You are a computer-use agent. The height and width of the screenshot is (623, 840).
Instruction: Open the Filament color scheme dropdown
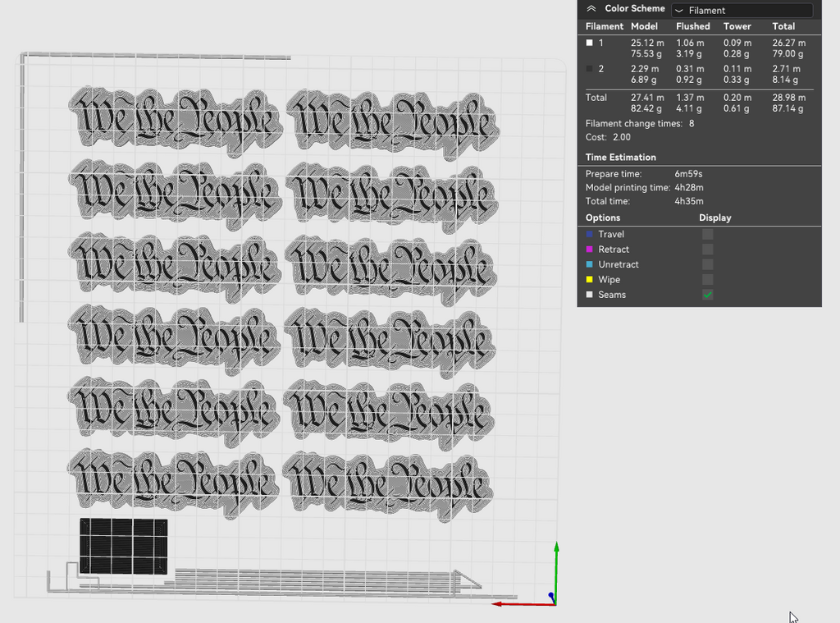coord(742,10)
